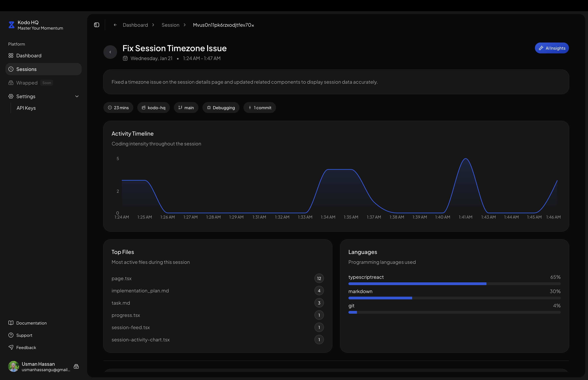The height and width of the screenshot is (380, 588).
Task: Open API Keys settings
Action: [x=26, y=108]
